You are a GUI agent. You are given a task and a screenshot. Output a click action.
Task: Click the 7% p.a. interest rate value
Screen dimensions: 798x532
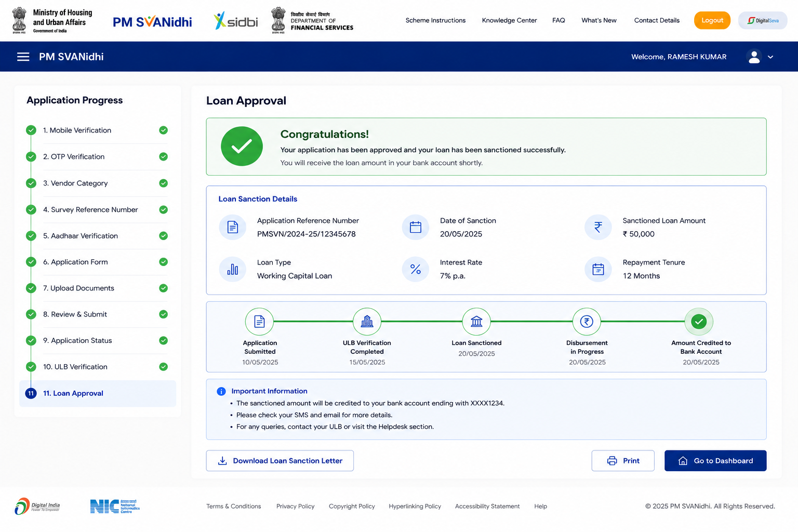[453, 276]
